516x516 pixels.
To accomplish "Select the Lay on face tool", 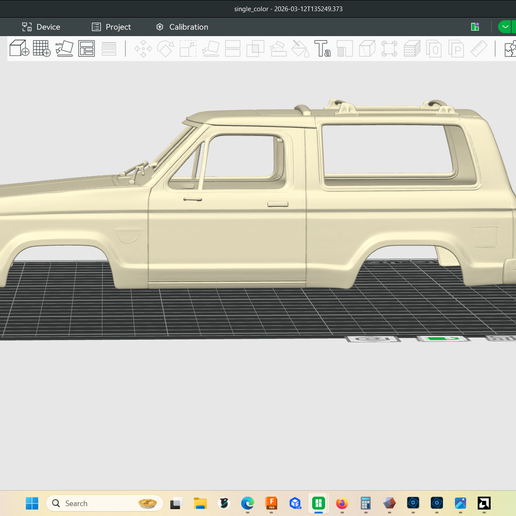I will (x=210, y=49).
